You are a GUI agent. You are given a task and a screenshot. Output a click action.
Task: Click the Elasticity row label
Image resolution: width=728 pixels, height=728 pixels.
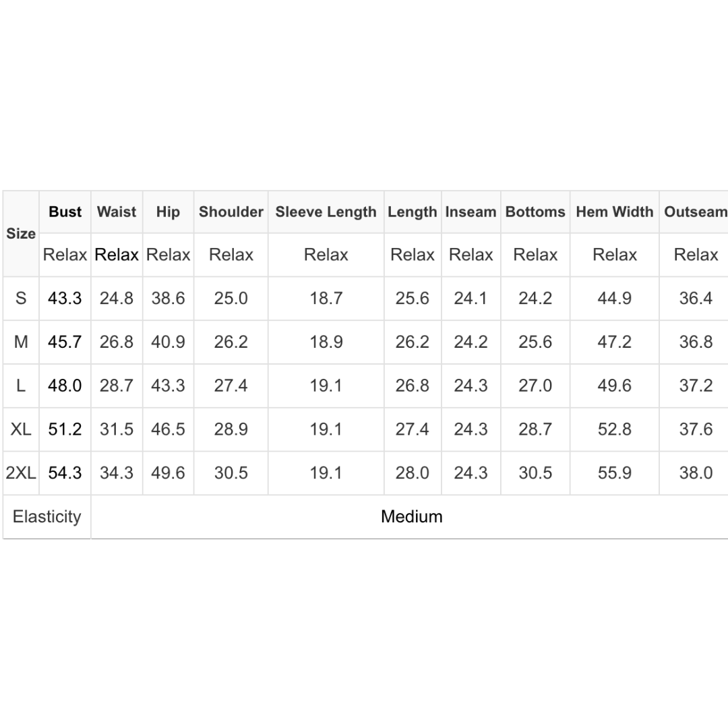pyautogui.click(x=47, y=517)
